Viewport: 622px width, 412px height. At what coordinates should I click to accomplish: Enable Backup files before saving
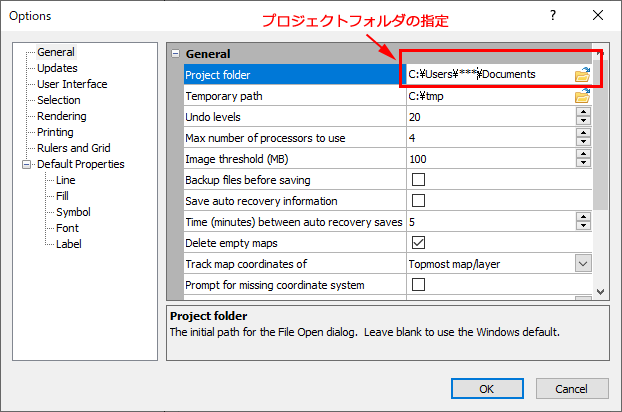tap(418, 180)
